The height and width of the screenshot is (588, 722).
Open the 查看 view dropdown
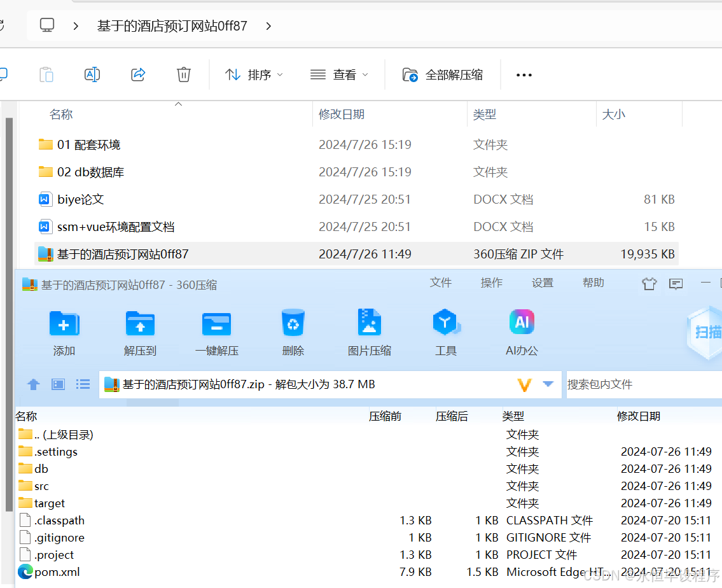pyautogui.click(x=340, y=74)
